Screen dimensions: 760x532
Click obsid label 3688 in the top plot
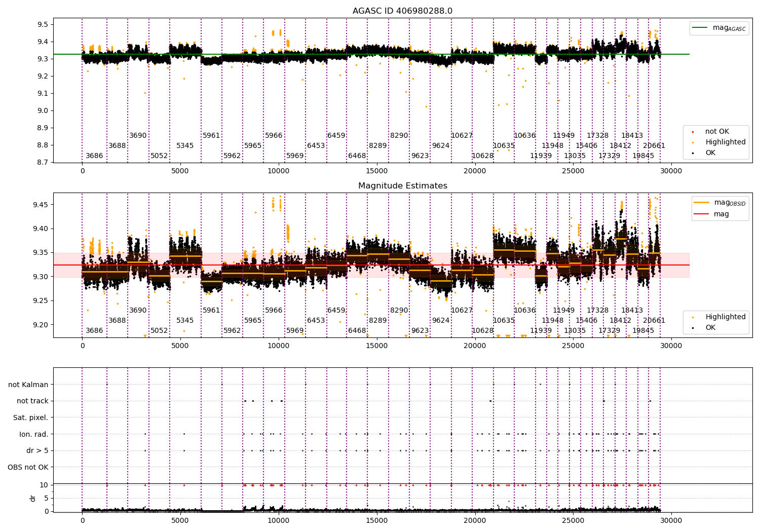[x=117, y=146]
